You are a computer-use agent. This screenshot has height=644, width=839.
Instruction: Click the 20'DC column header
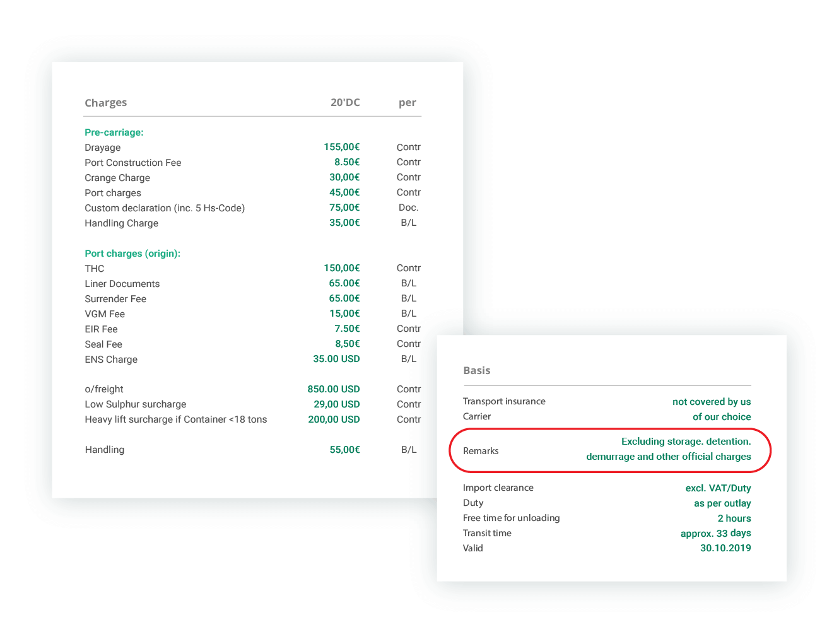345,102
